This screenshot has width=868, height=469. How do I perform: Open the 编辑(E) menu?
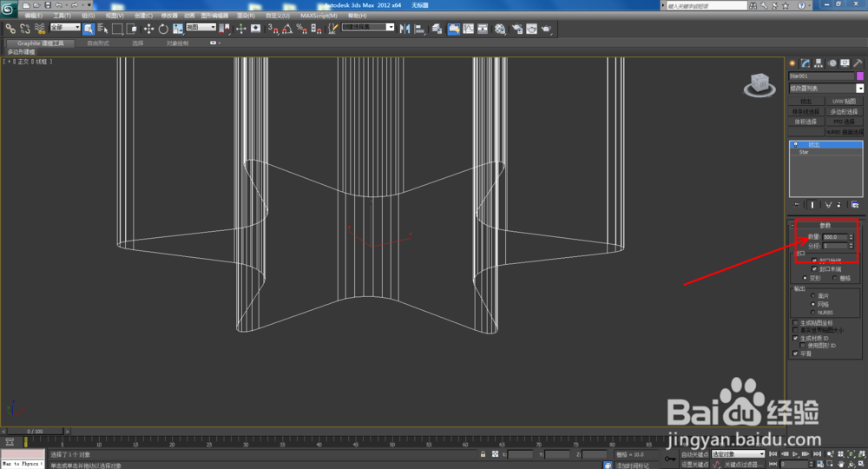pyautogui.click(x=33, y=16)
